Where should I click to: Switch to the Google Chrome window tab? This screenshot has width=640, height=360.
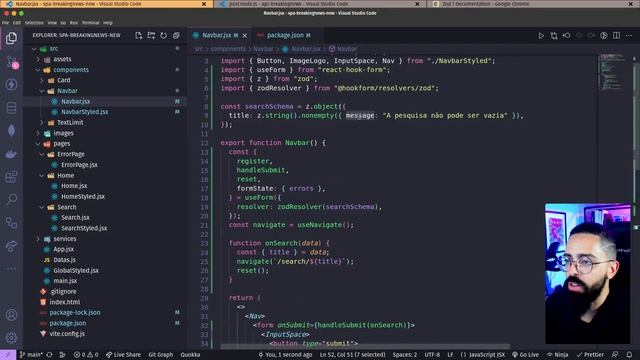(x=533, y=4)
